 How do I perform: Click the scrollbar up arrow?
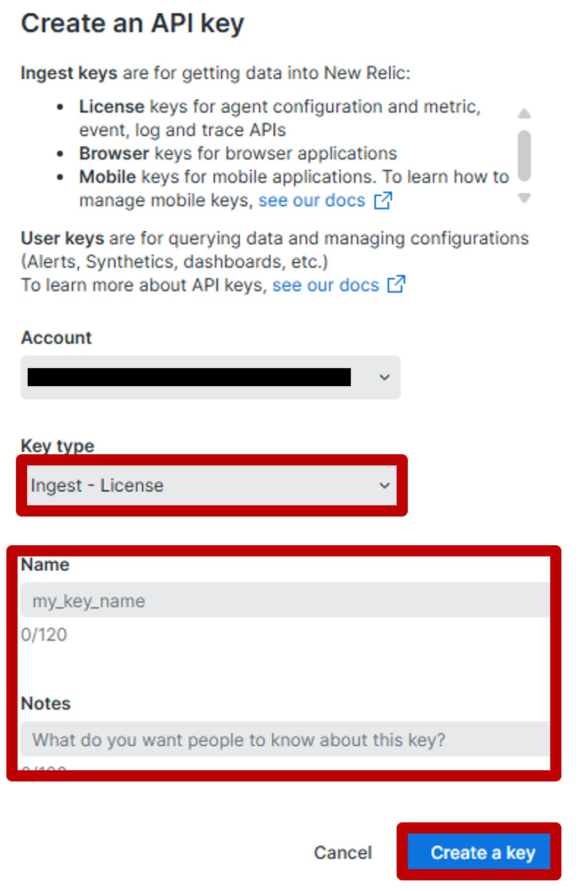[524, 114]
